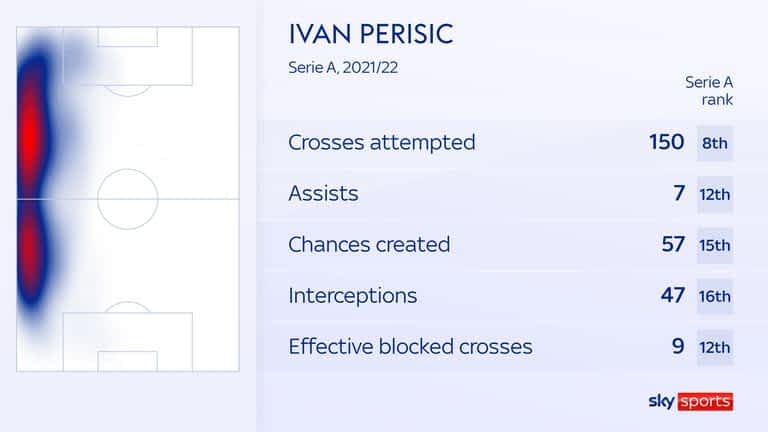
Task: Select the Effective blocked crosses label
Action: coord(410,346)
